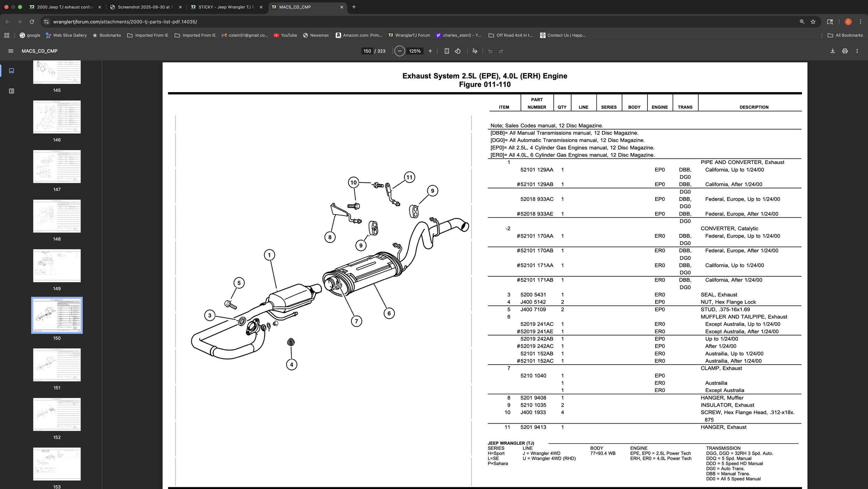Click the zoom in plus button
The height and width of the screenshot is (489, 868).
[x=430, y=51]
